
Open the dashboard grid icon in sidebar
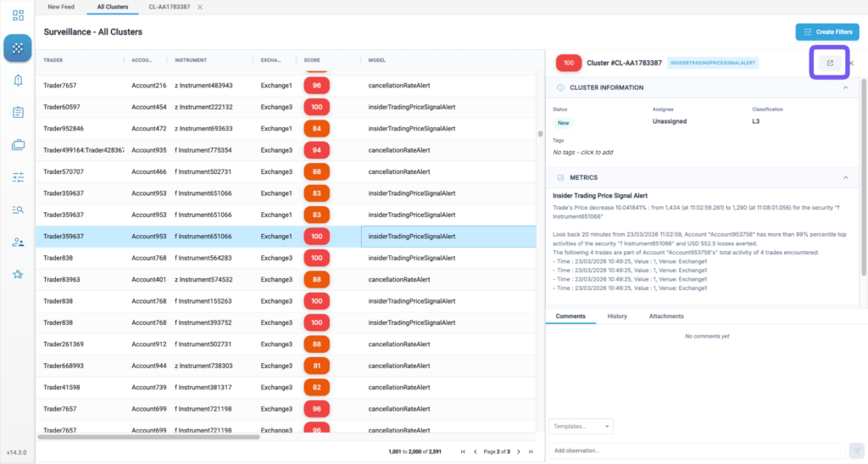18,15
